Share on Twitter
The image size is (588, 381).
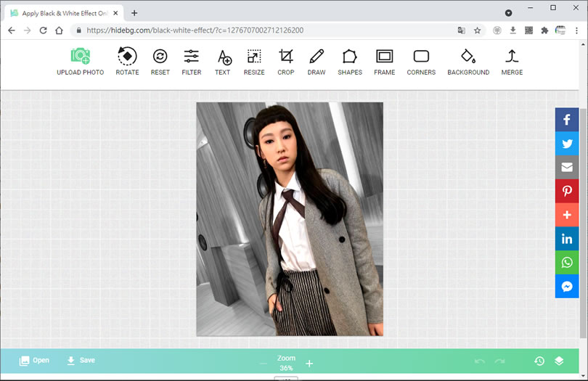tap(567, 144)
